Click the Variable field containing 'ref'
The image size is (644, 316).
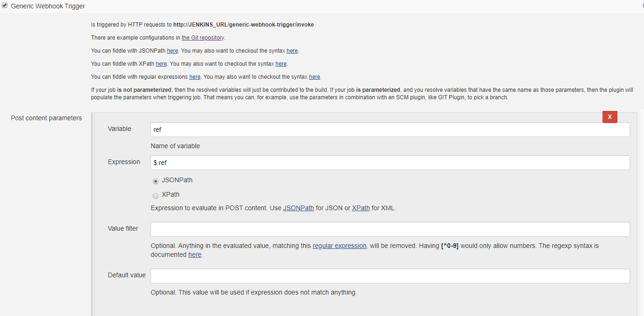(x=390, y=130)
